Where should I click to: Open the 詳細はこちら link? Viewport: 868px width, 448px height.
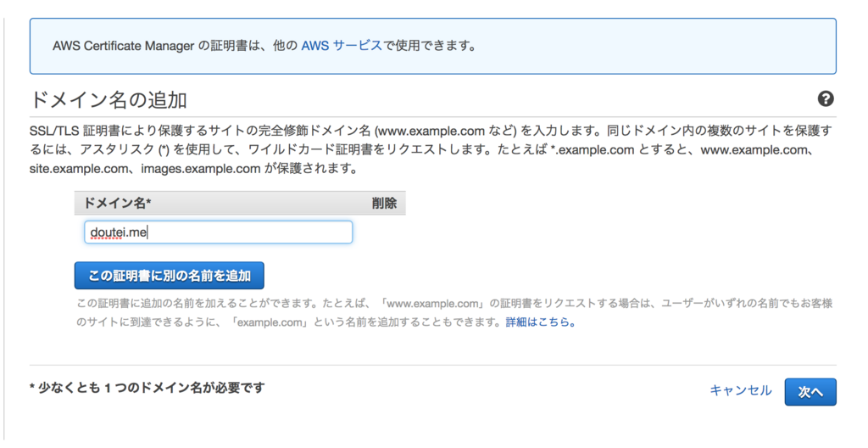(540, 322)
